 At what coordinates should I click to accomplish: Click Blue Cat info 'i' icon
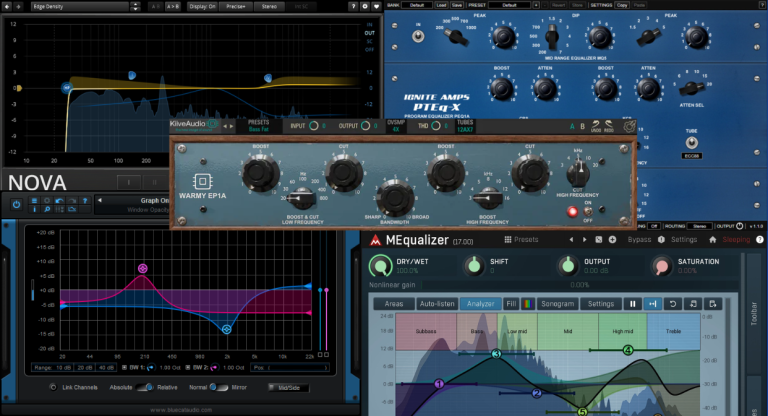pos(34,209)
